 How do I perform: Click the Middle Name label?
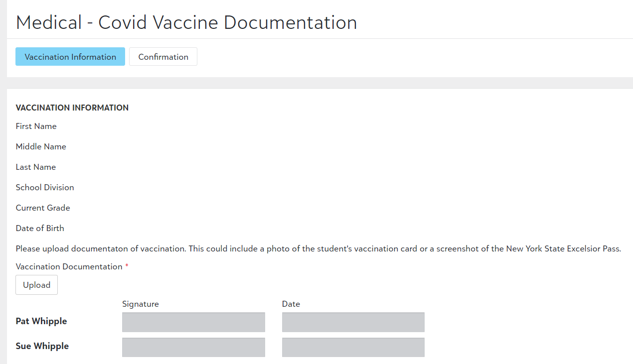pyautogui.click(x=41, y=146)
